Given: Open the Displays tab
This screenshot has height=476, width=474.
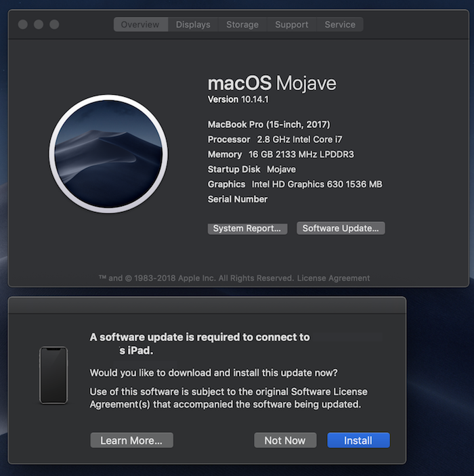Looking at the screenshot, I should [193, 24].
